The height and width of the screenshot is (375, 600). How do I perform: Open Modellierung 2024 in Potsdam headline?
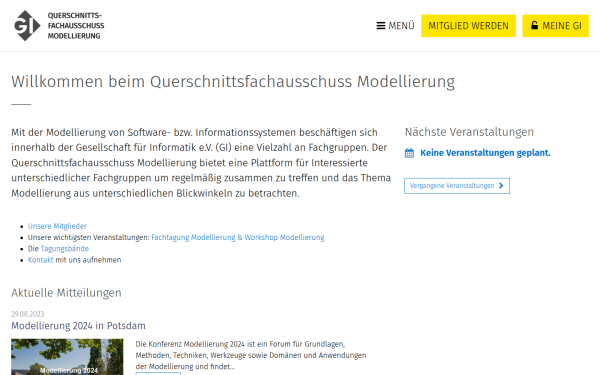pyautogui.click(x=78, y=326)
